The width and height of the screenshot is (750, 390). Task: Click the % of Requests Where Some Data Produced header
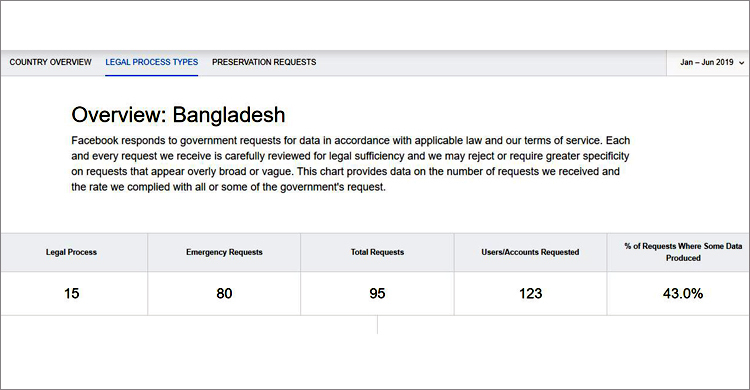(x=683, y=252)
